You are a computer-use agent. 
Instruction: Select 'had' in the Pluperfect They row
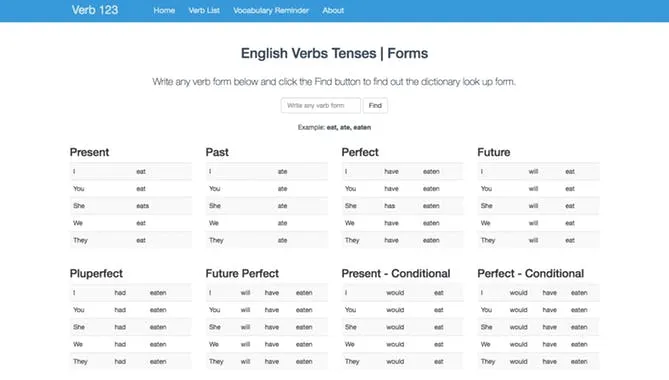120,361
